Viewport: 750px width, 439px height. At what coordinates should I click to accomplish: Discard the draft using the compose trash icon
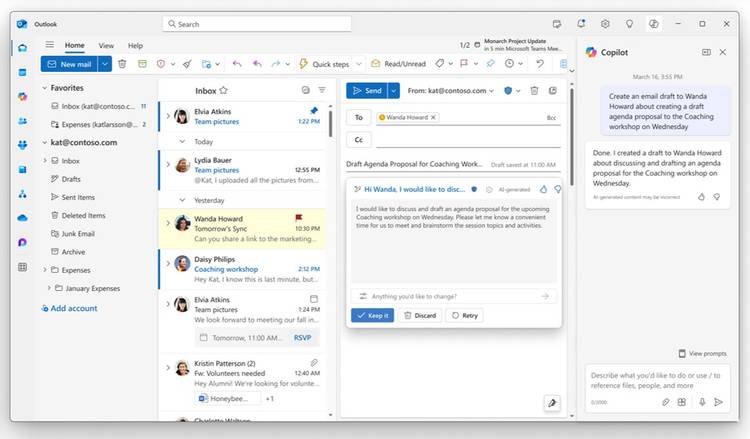pyautogui.click(x=535, y=91)
